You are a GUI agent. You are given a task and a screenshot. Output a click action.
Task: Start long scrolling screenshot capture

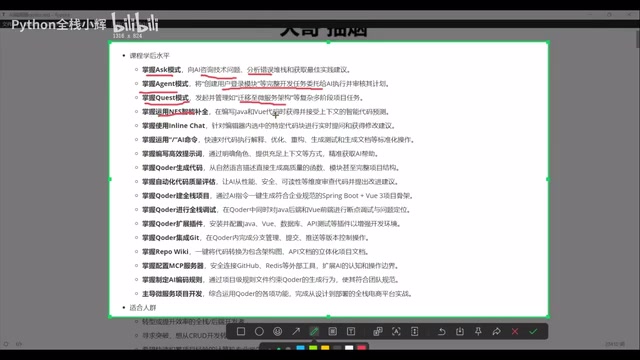(x=414, y=331)
